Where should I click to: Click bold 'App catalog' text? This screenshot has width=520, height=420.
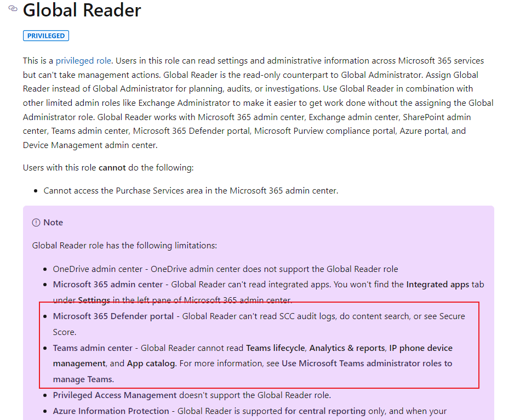[151, 364]
